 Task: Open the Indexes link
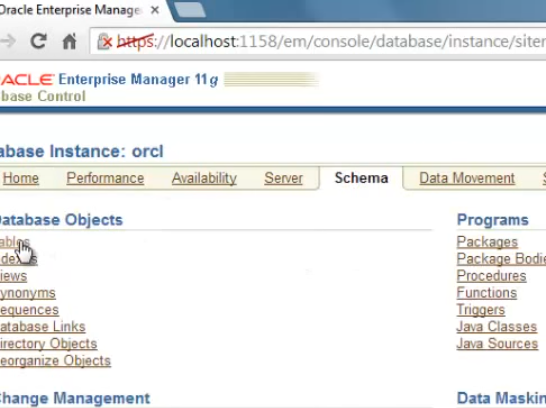[x=18, y=259]
